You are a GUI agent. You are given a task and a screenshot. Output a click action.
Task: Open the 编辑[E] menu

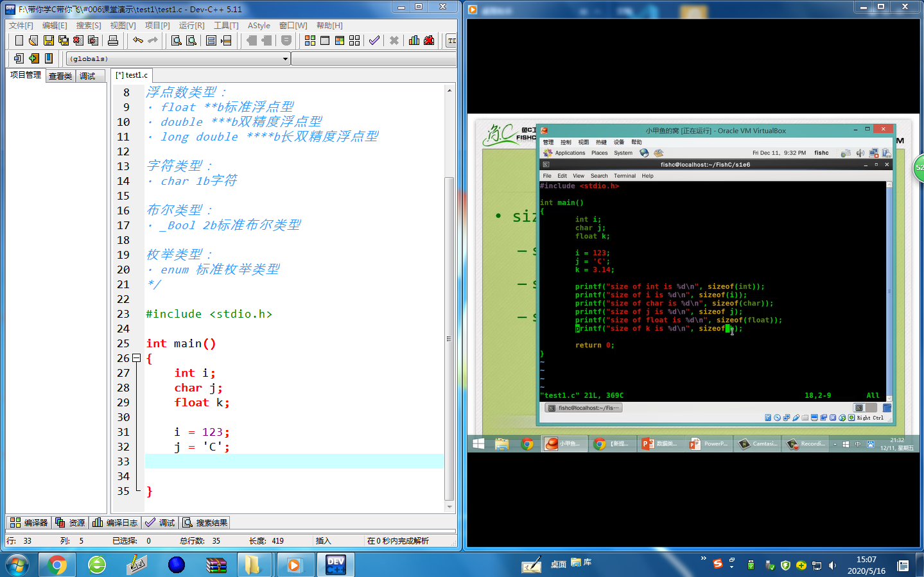[x=55, y=26]
